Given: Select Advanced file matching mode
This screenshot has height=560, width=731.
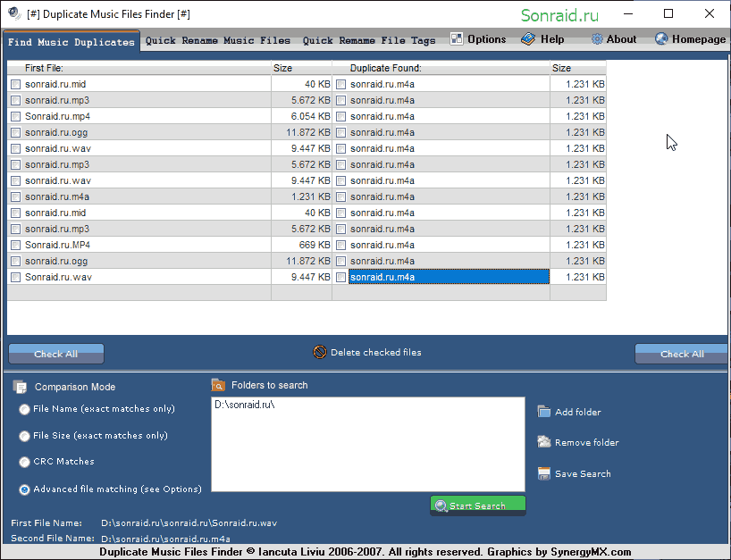Looking at the screenshot, I should [x=24, y=489].
